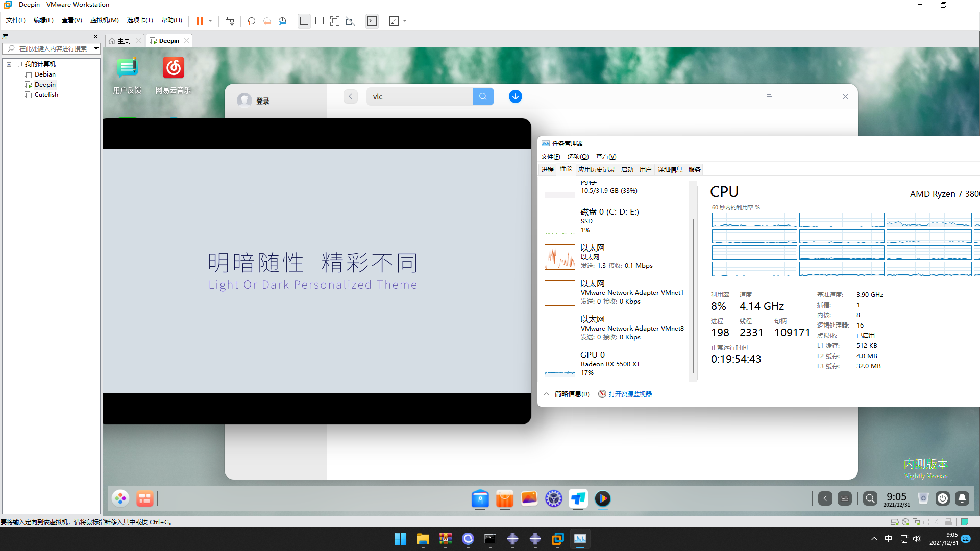Toggle Unity mode in the VMware toolbar
Viewport: 980px width, 551px height.
(350, 21)
